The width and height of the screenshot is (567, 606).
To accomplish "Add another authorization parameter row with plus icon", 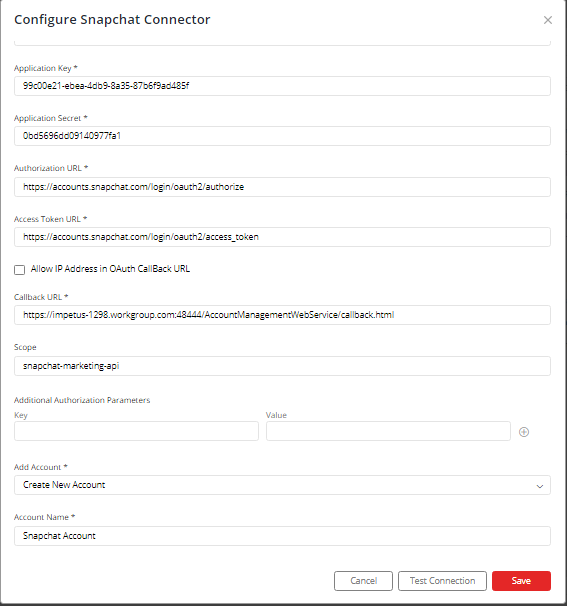I will click(x=524, y=432).
